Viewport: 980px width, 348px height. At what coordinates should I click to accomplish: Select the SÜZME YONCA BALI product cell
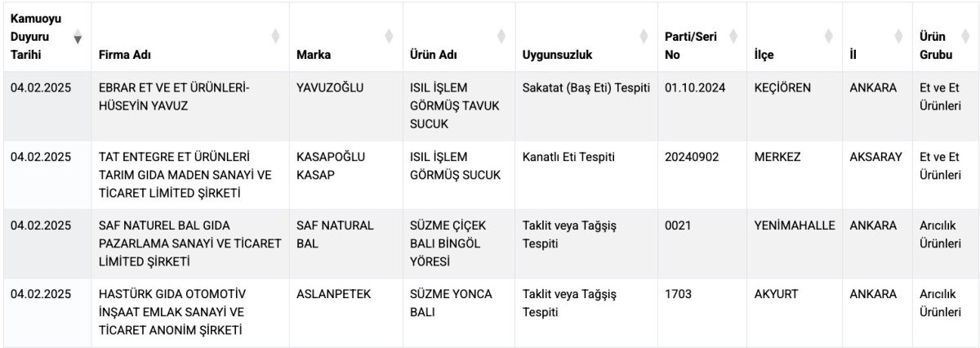(451, 302)
